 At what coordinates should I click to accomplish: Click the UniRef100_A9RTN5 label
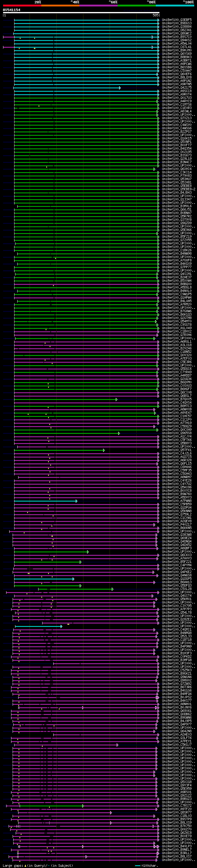click(177, 84)
